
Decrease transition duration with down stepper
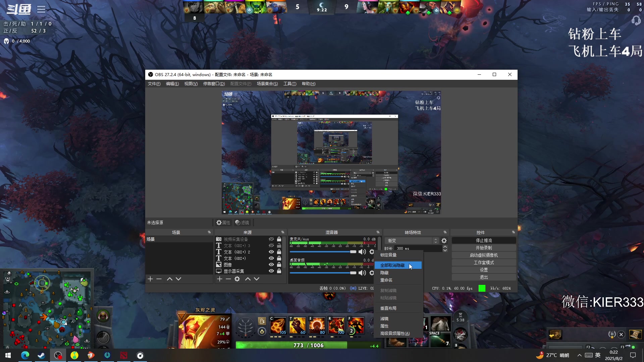tap(445, 250)
